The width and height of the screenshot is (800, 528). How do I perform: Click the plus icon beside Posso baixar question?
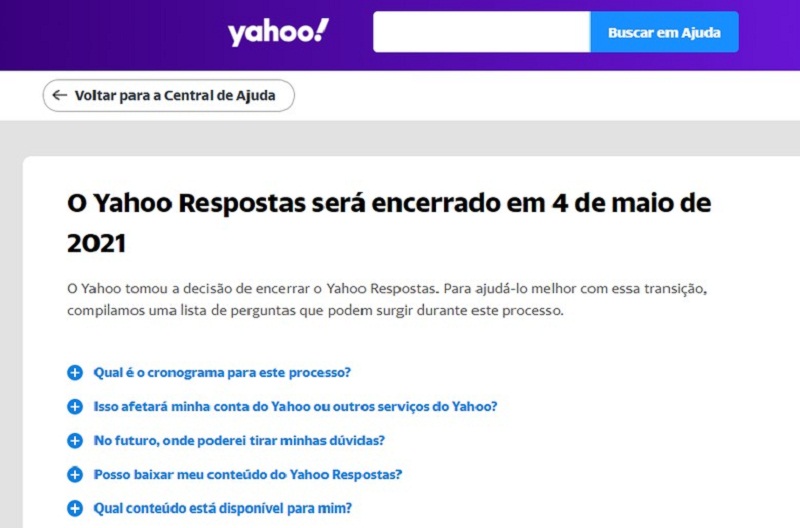point(75,474)
